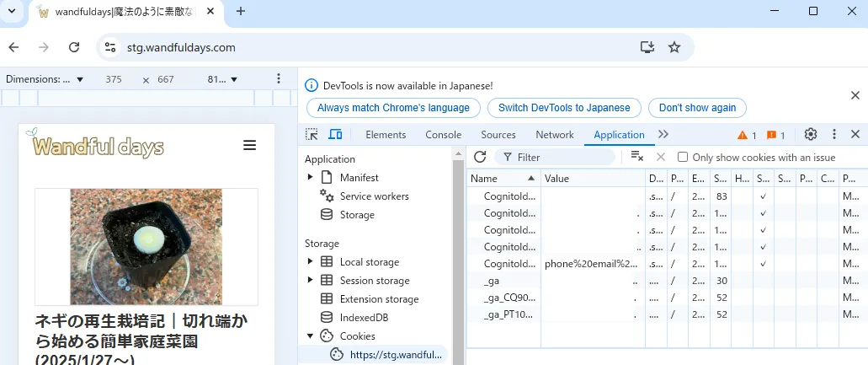The height and width of the screenshot is (365, 868).
Task: Click delete selected cookie icon
Action: click(660, 158)
